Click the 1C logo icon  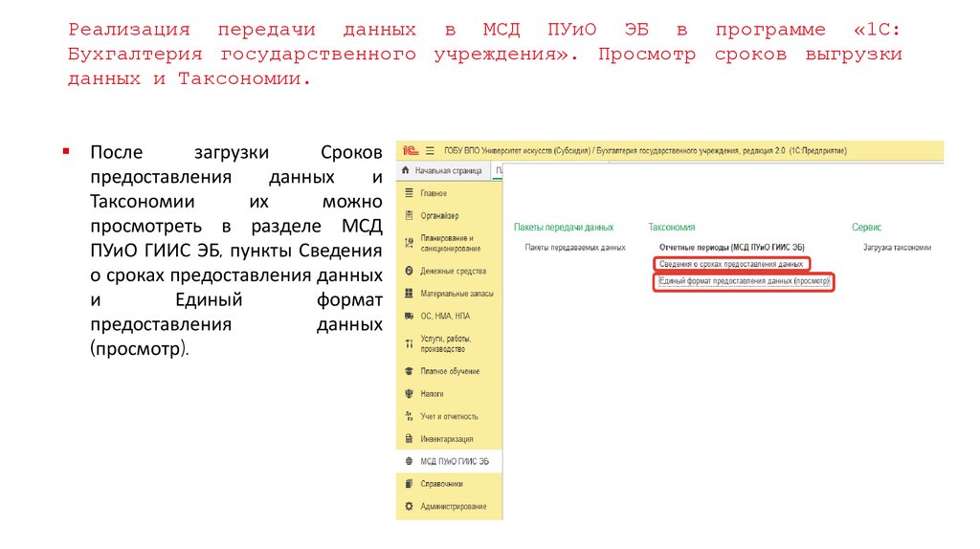tap(410, 150)
